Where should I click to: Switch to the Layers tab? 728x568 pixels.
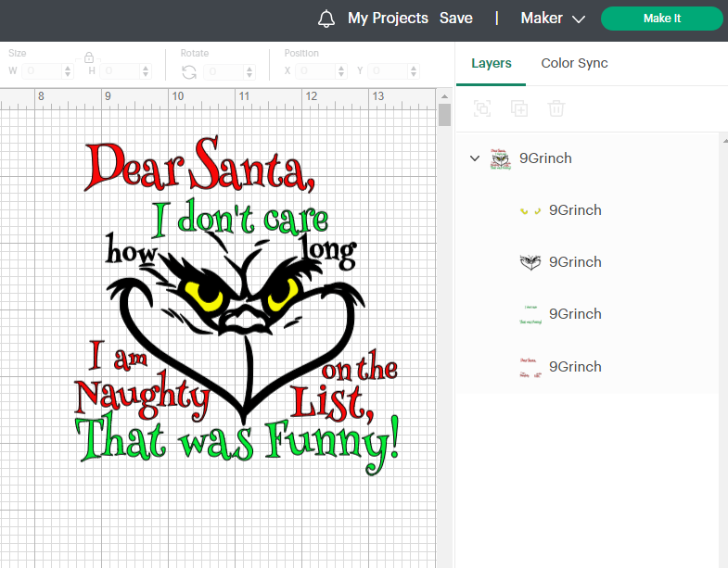pos(492,63)
